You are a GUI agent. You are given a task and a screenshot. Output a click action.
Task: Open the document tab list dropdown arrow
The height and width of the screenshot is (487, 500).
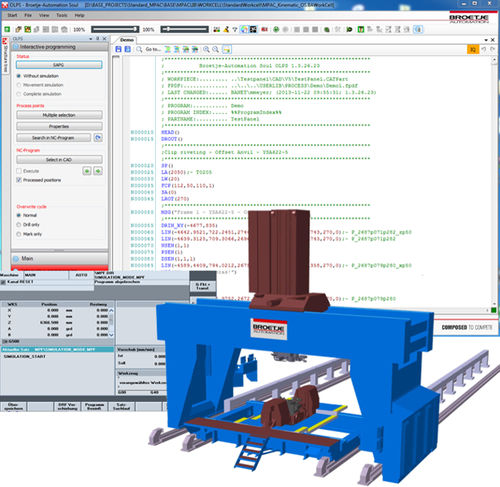click(x=486, y=40)
